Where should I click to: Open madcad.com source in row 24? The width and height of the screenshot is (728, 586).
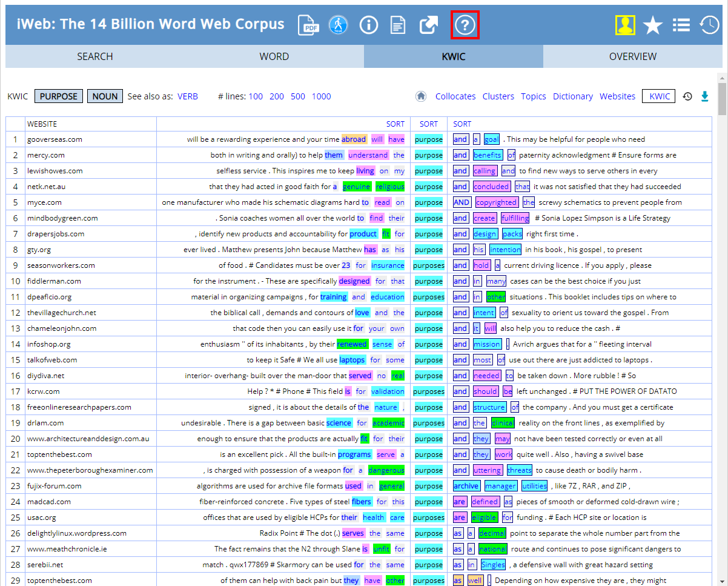(49, 502)
